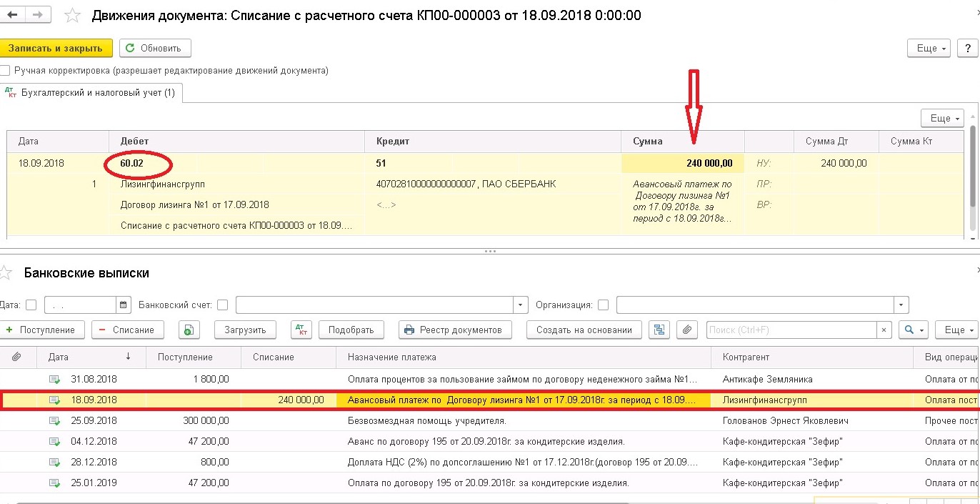Click the list icon beside Создать на основании

coord(659,330)
